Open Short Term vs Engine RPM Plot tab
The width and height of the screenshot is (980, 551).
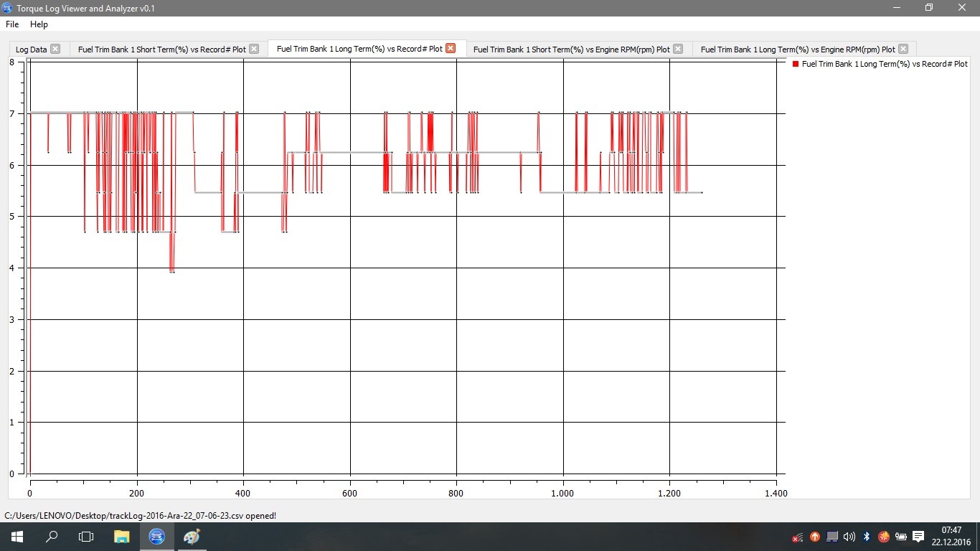[571, 50]
